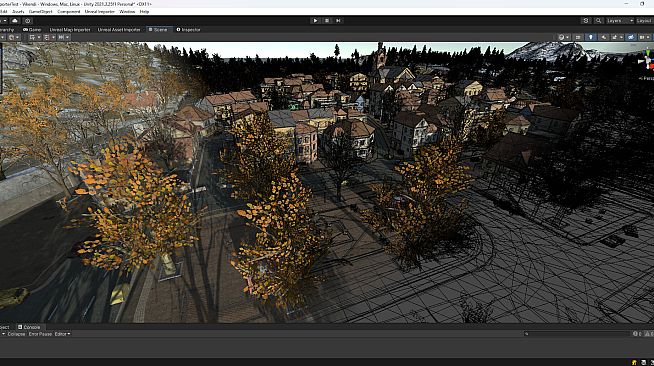Select the Scene tab

pyautogui.click(x=158, y=30)
